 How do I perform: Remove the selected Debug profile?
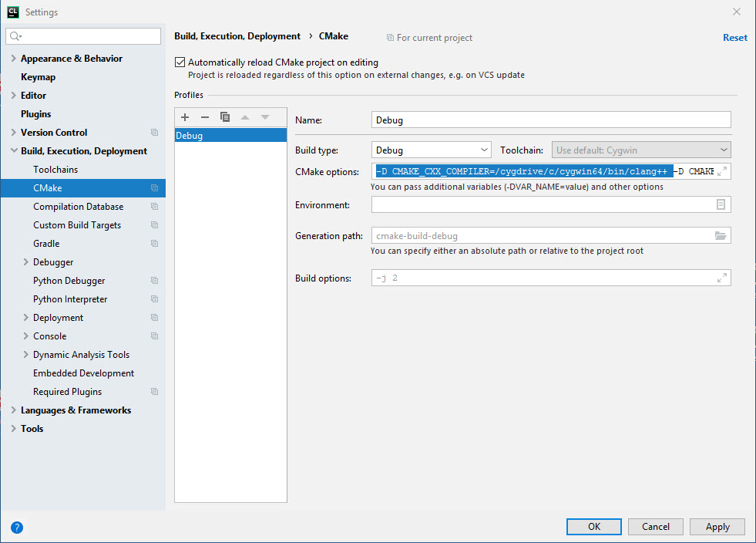click(x=205, y=117)
